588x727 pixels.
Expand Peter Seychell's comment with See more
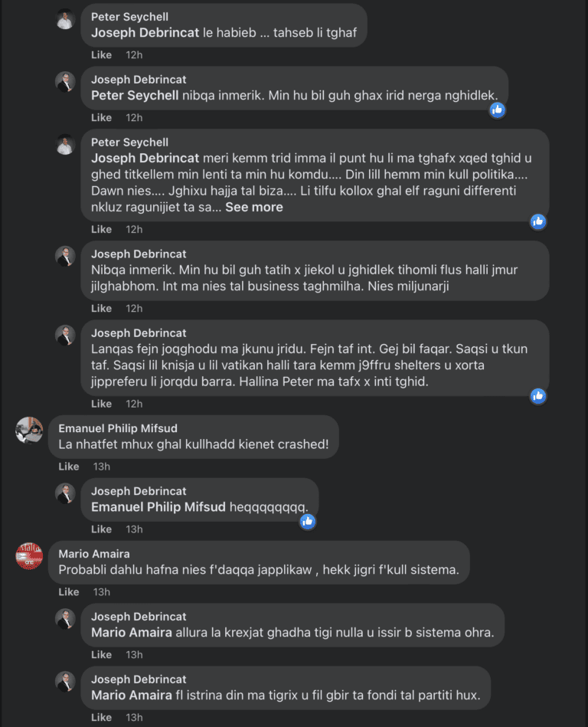point(253,207)
